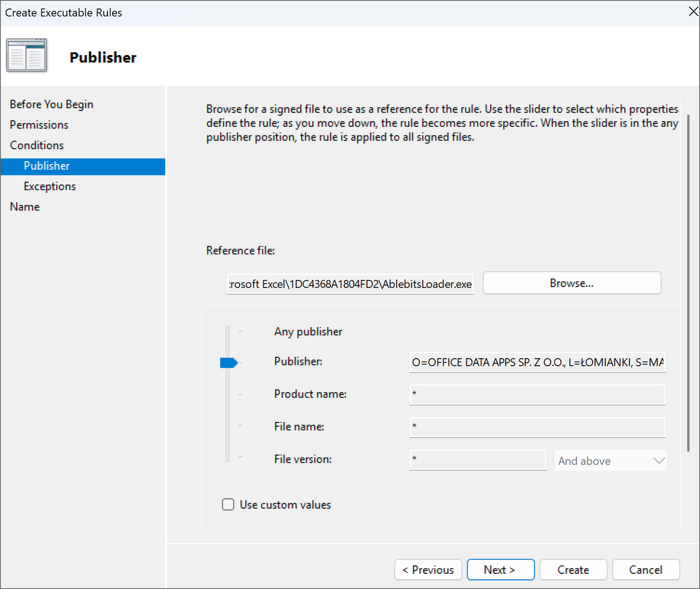Cancel the rule creation wizard
The width and height of the screenshot is (700, 589).
coord(646,570)
